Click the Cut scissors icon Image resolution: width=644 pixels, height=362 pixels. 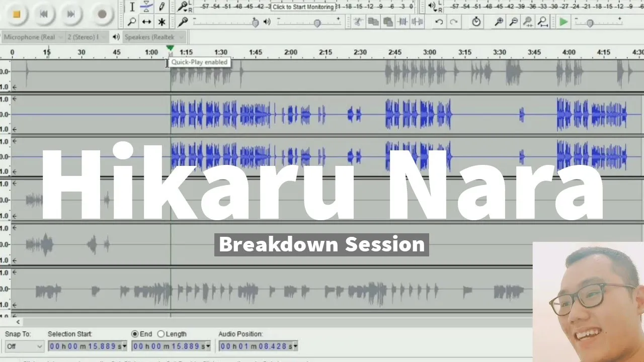point(357,22)
